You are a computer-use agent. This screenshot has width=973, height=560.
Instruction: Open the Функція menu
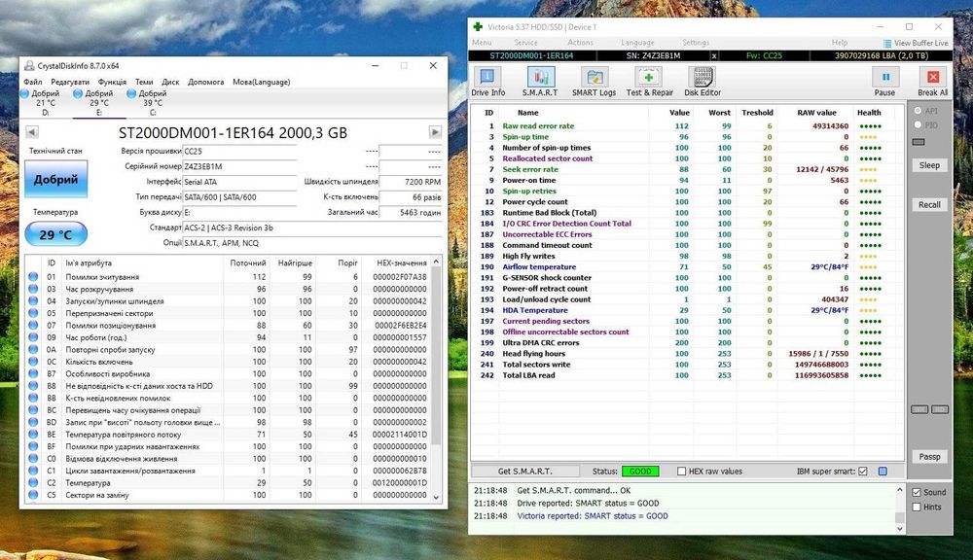pyautogui.click(x=112, y=82)
